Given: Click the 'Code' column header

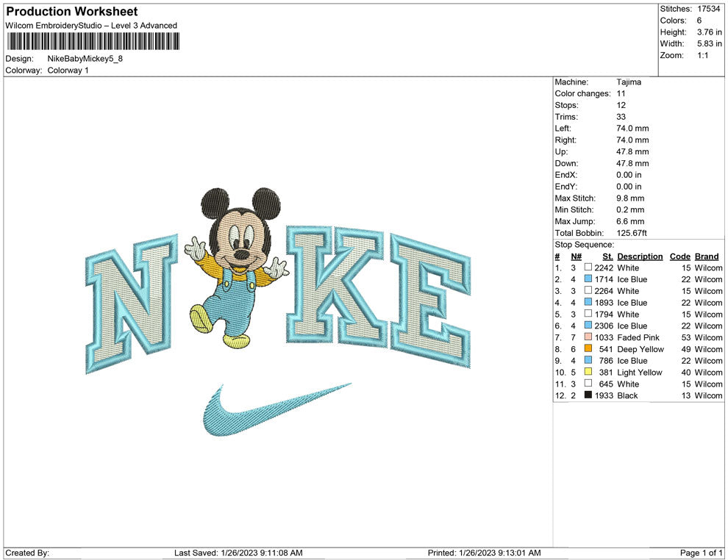Looking at the screenshot, I should pyautogui.click(x=679, y=256).
